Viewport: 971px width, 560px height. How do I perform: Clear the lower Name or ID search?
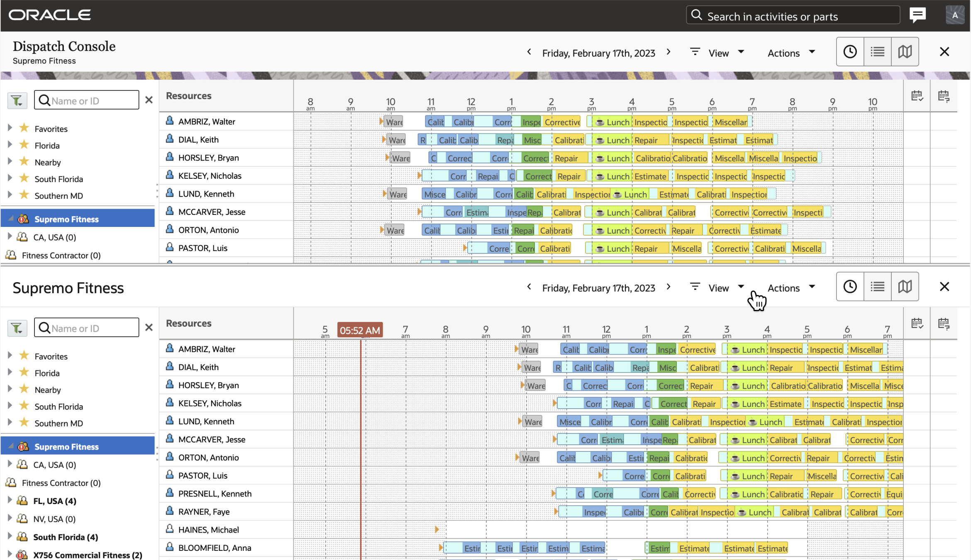pyautogui.click(x=149, y=327)
